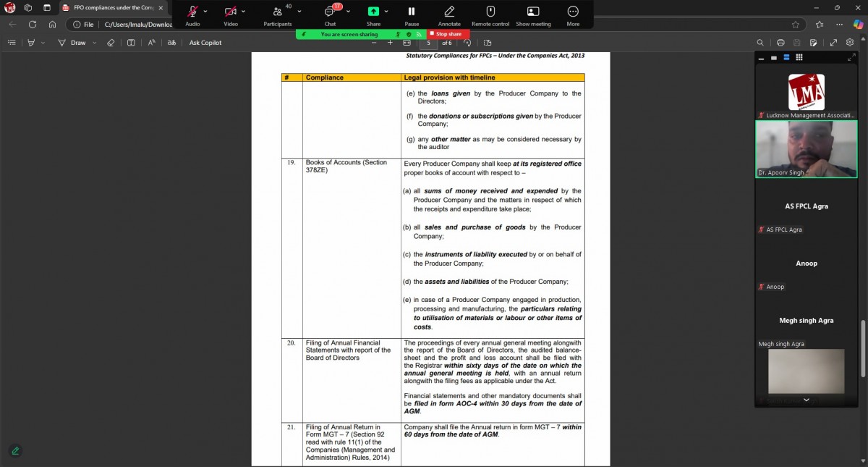Rotate the PDF page
The height and width of the screenshot is (467, 868).
tap(467, 43)
